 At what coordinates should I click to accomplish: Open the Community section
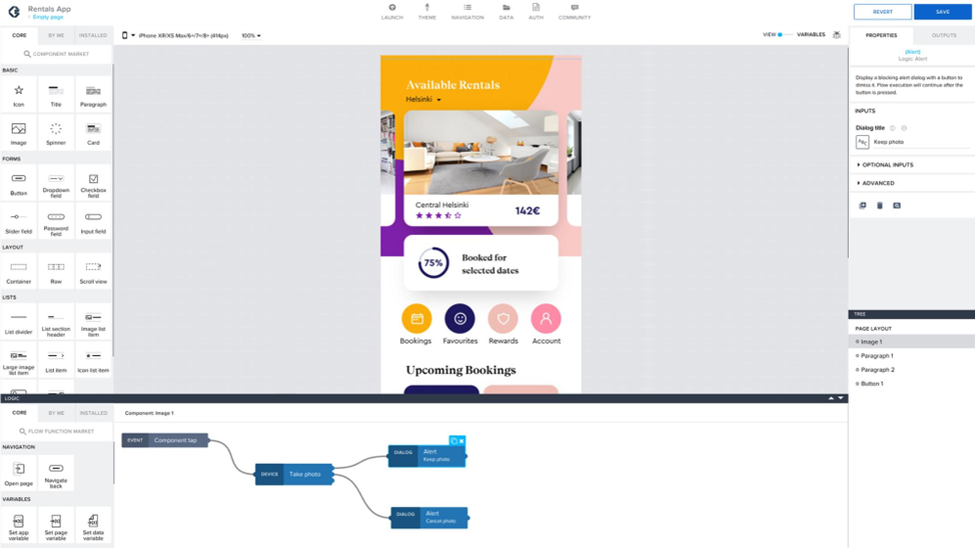pos(575,12)
